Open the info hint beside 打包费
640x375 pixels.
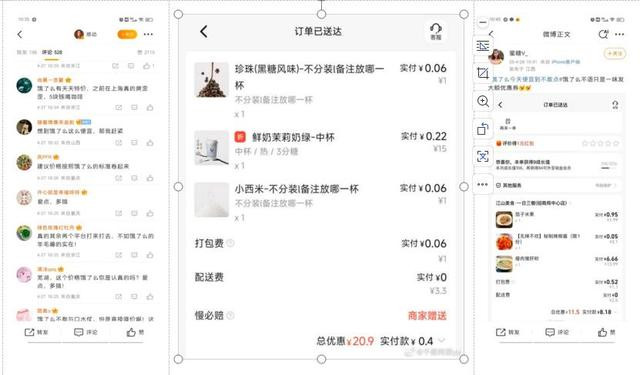231,243
